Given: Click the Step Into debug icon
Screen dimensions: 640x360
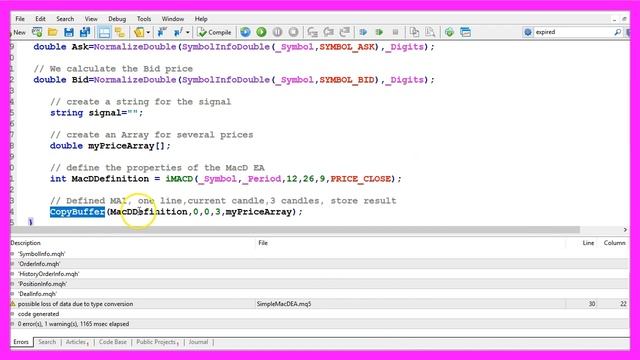Looking at the screenshot, I should pyautogui.click(x=313, y=32).
